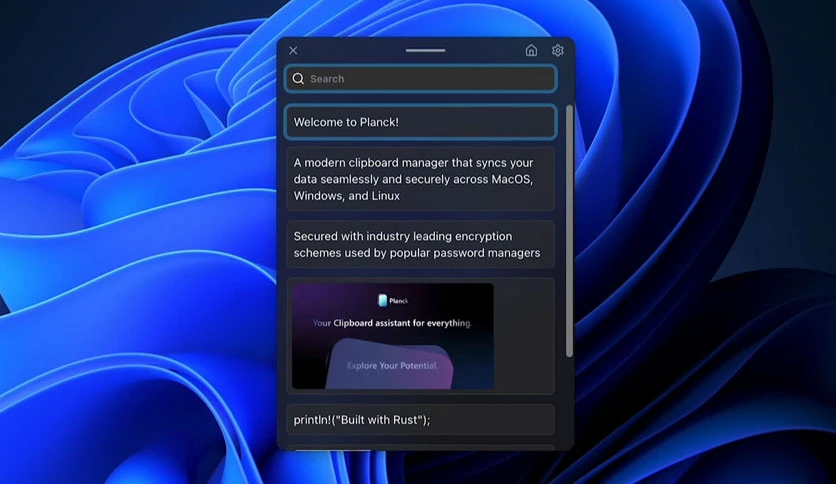The image size is (836, 484).
Task: Click the magnifier icon in search bar
Action: (x=298, y=79)
